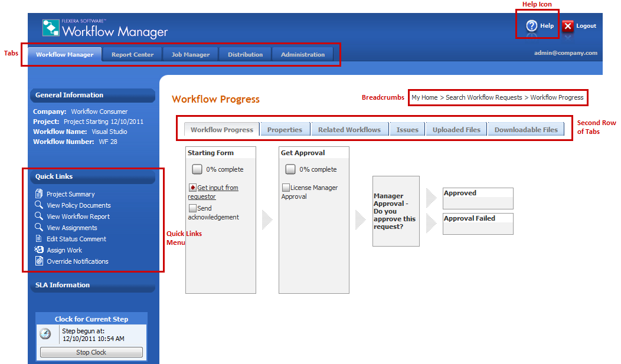The height and width of the screenshot is (364, 621).
Task: Click the Visual Studio workflow name value
Action: tap(109, 132)
